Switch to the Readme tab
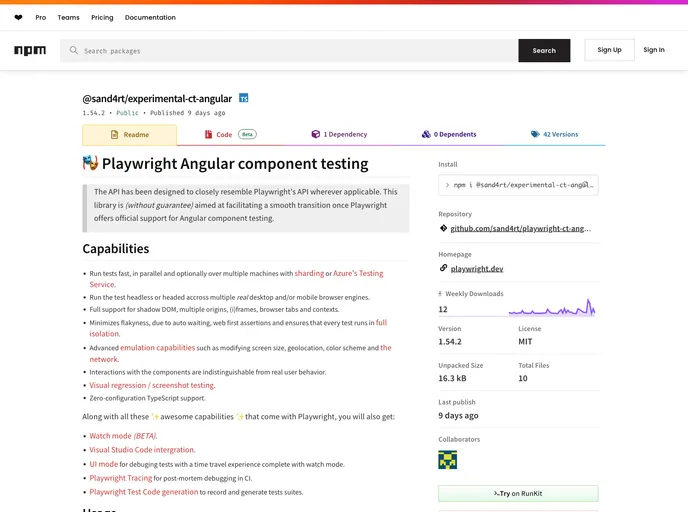 [x=129, y=135]
